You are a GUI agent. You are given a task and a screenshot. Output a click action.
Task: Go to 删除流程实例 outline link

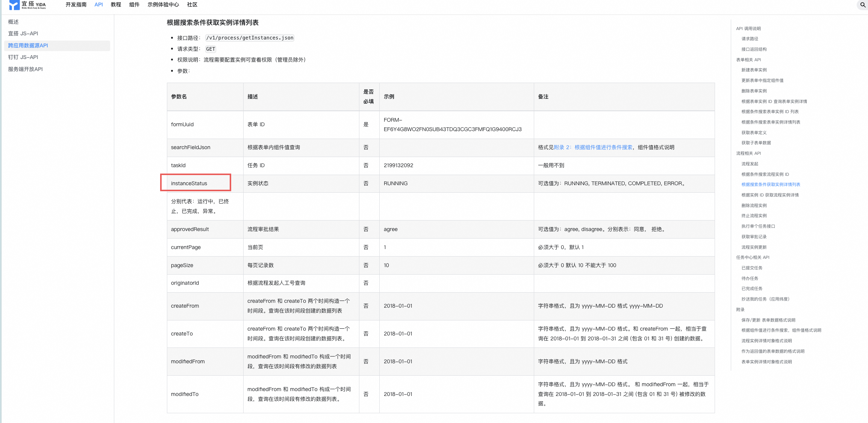[x=754, y=205]
